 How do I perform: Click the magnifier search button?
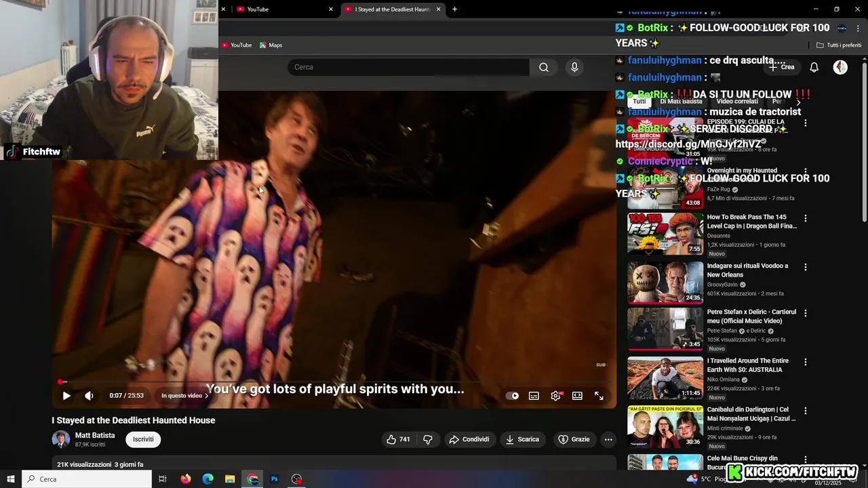coord(544,67)
